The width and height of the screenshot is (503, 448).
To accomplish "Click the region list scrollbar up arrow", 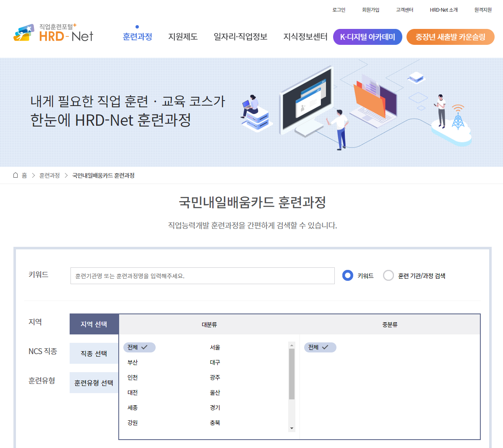I will point(292,345).
